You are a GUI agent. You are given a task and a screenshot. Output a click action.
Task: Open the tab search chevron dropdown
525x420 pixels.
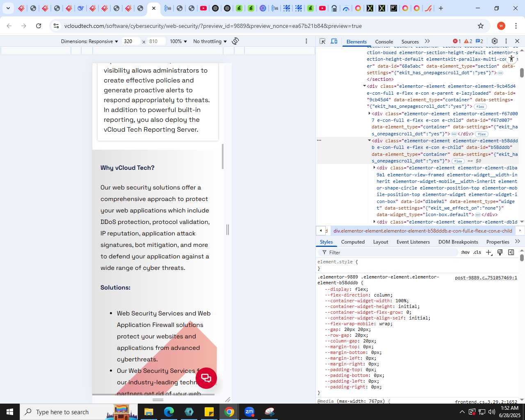pyautogui.click(x=8, y=8)
